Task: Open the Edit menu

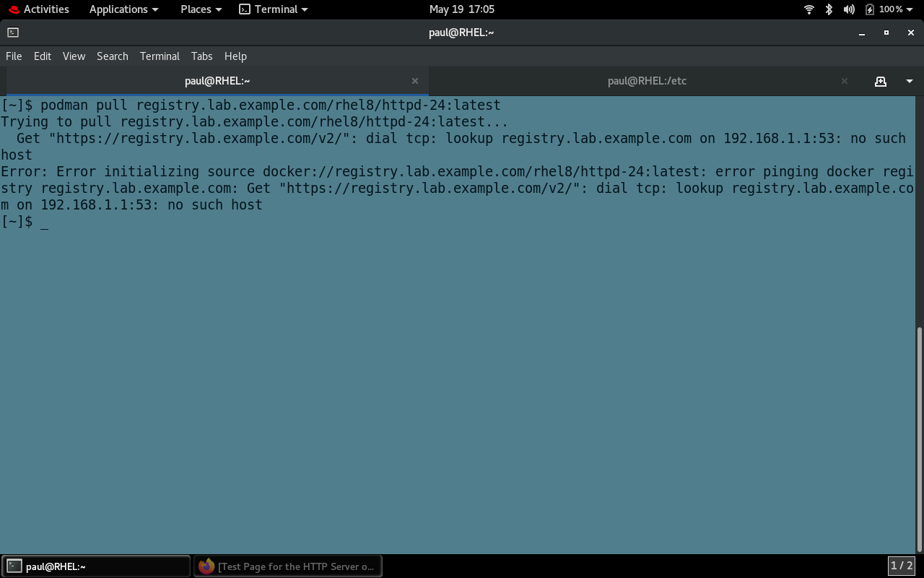Action: pyautogui.click(x=42, y=56)
